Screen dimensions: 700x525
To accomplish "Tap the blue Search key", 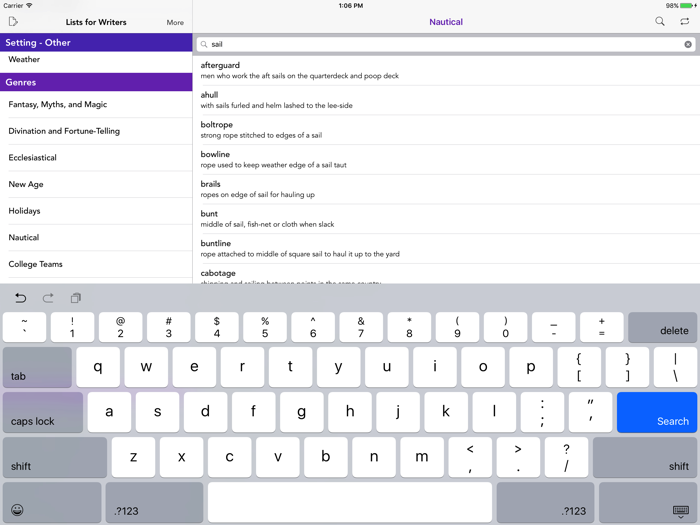I will click(657, 412).
